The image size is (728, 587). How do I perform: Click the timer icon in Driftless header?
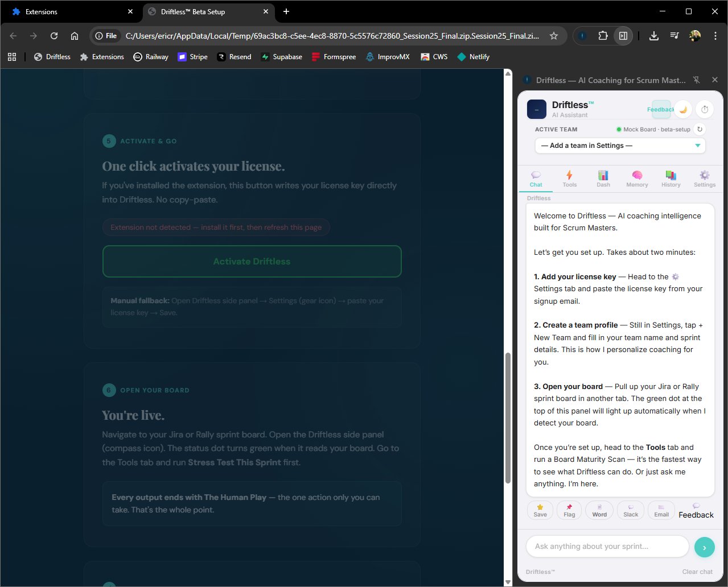pos(705,109)
